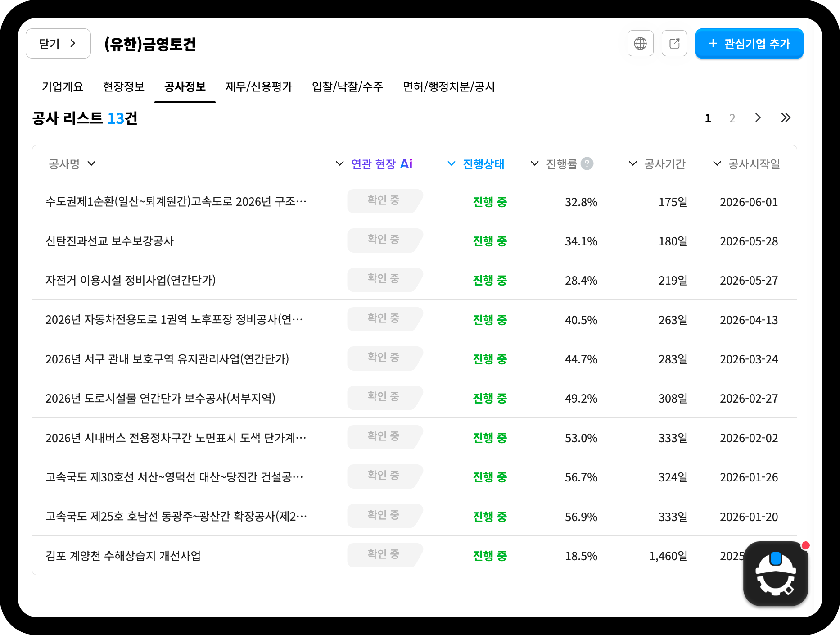The width and height of the screenshot is (840, 635).
Task: Click the 18.5% progress value
Action: tap(581, 556)
